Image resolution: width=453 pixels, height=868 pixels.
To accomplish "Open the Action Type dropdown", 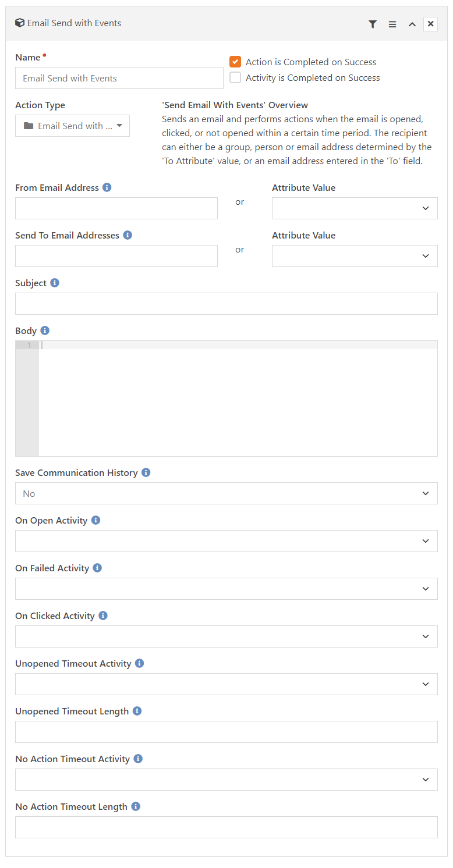I will (x=72, y=126).
